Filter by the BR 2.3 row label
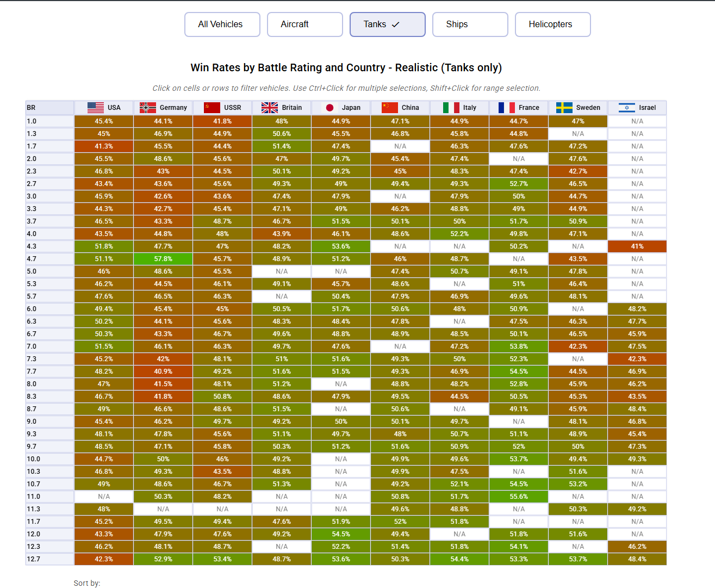This screenshot has height=588, width=715. coord(50,171)
